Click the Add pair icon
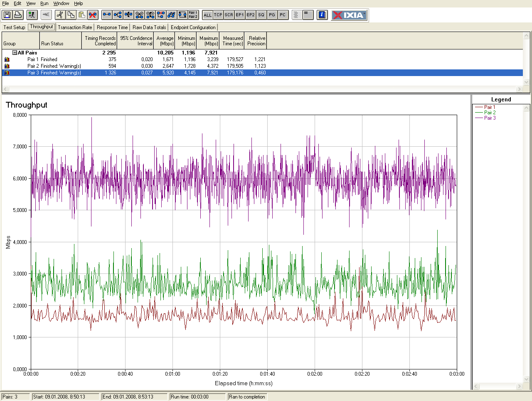This screenshot has width=532, height=401. (x=107, y=15)
